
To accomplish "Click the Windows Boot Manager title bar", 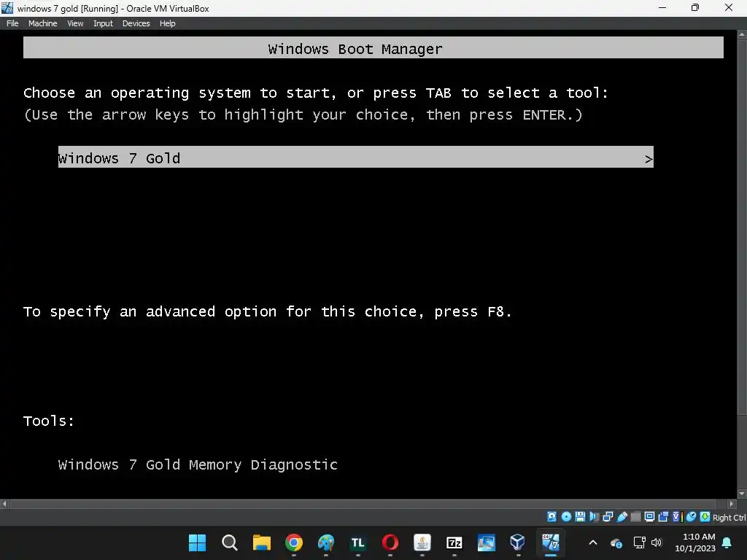I will 373,47.
